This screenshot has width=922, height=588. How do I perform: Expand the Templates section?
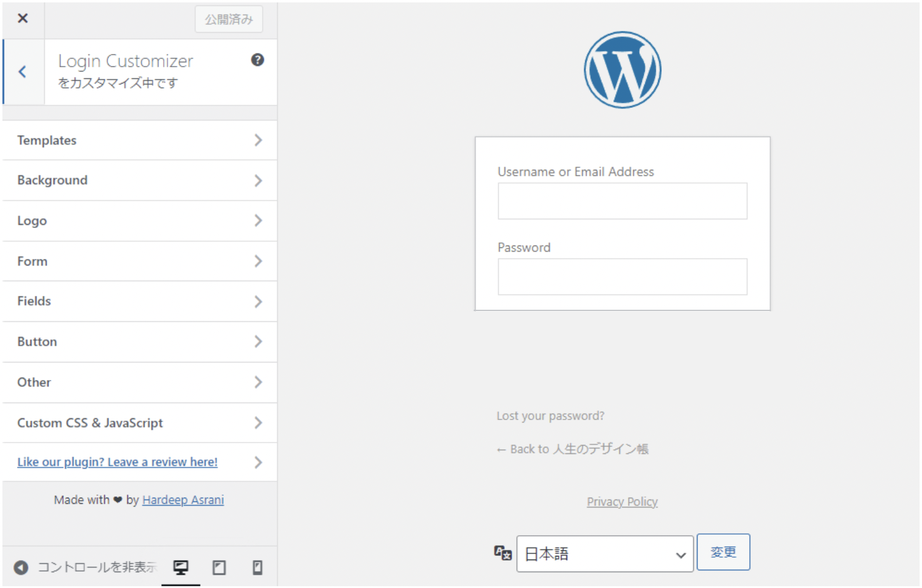point(140,141)
